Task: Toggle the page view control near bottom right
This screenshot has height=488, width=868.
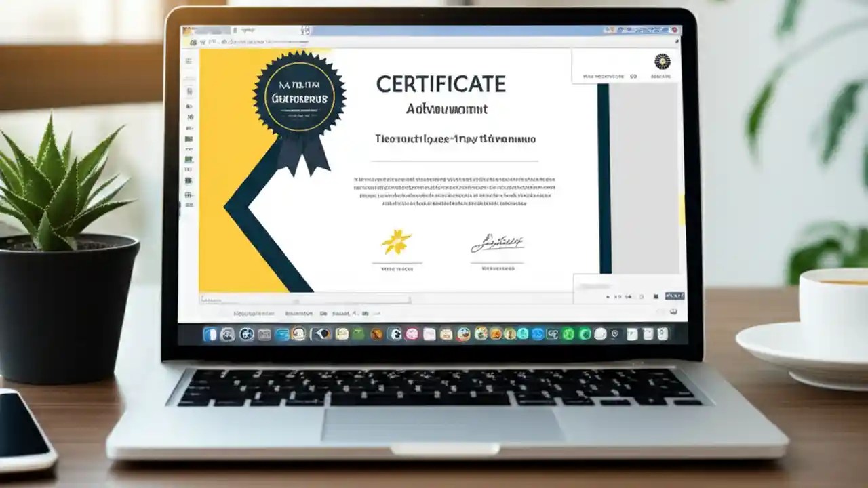Action: pyautogui.click(x=642, y=296)
